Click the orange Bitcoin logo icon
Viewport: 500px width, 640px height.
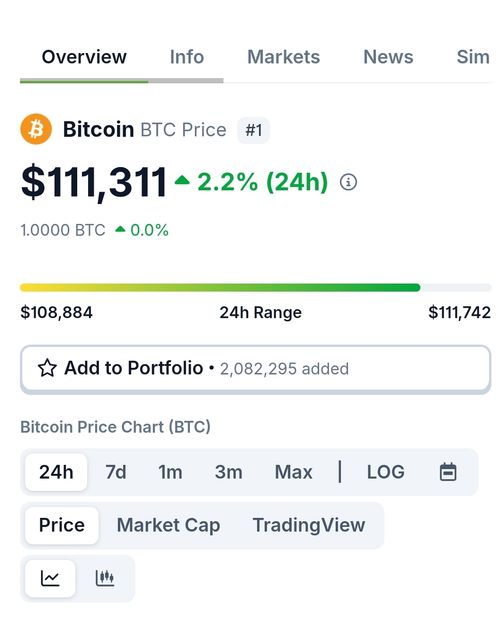pyautogui.click(x=36, y=129)
